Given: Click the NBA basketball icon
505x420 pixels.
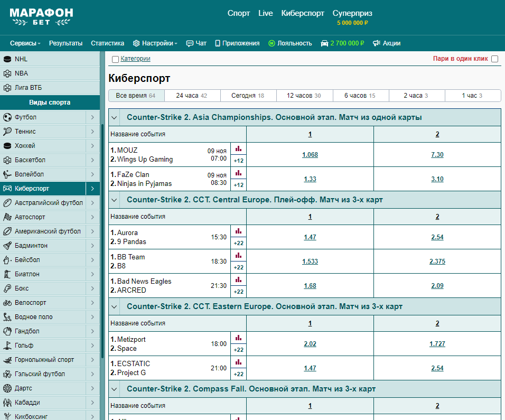Looking at the screenshot, I should coord(7,73).
